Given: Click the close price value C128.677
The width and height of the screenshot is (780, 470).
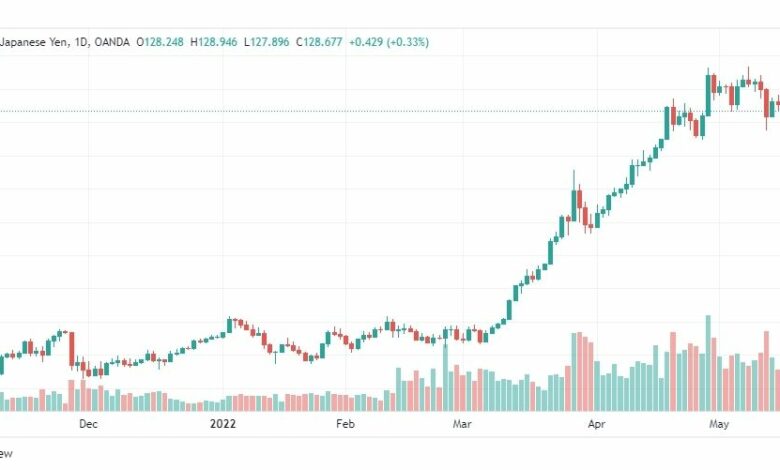Looking at the screenshot, I should 319,42.
